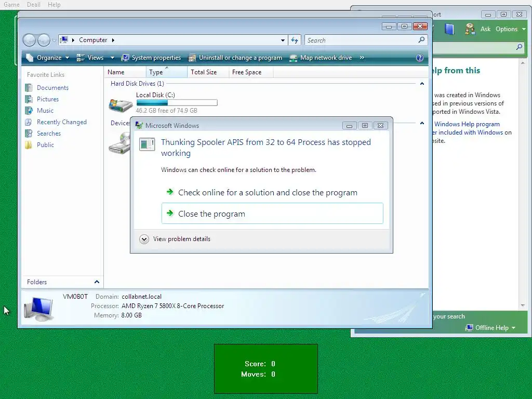
Task: Sort by the Free Space column
Action: (251, 72)
